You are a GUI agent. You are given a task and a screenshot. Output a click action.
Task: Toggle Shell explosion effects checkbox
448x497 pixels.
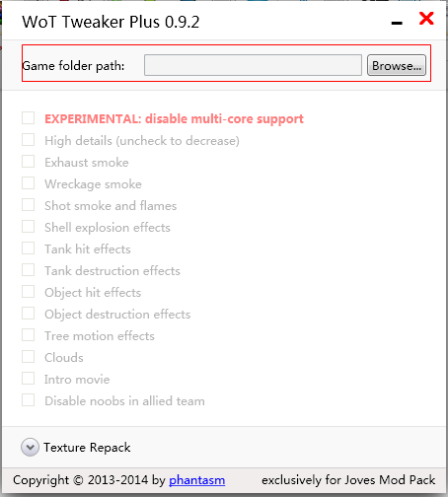[28, 227]
